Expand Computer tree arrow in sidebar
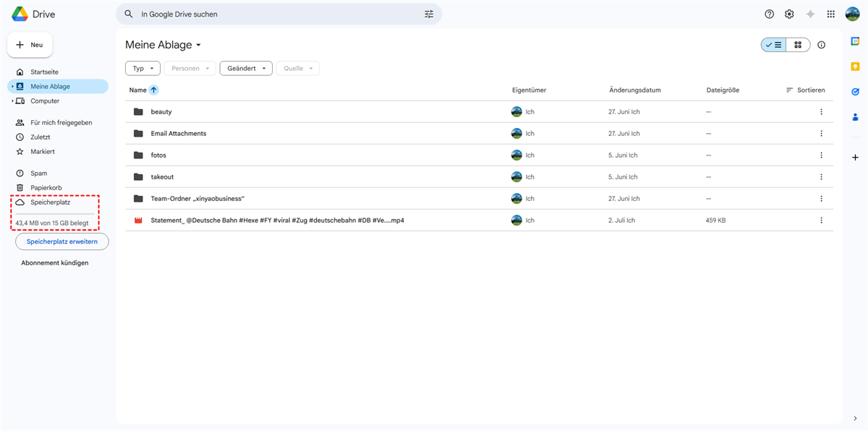The height and width of the screenshot is (431, 868). tap(12, 101)
